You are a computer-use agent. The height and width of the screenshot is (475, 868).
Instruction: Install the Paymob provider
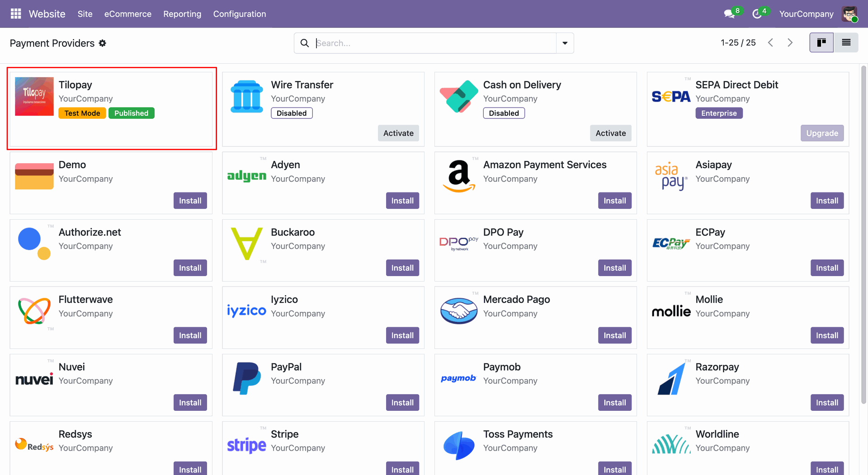click(615, 402)
